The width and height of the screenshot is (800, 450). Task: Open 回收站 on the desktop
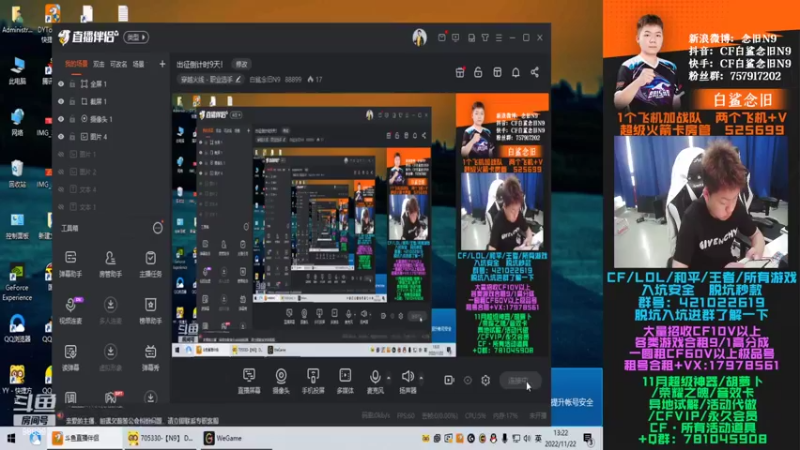pyautogui.click(x=17, y=174)
